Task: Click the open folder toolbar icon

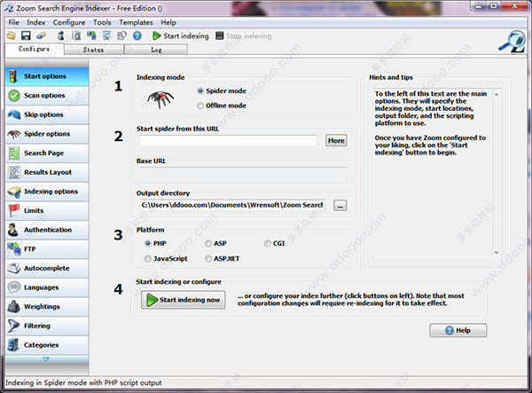Action: tap(12, 35)
